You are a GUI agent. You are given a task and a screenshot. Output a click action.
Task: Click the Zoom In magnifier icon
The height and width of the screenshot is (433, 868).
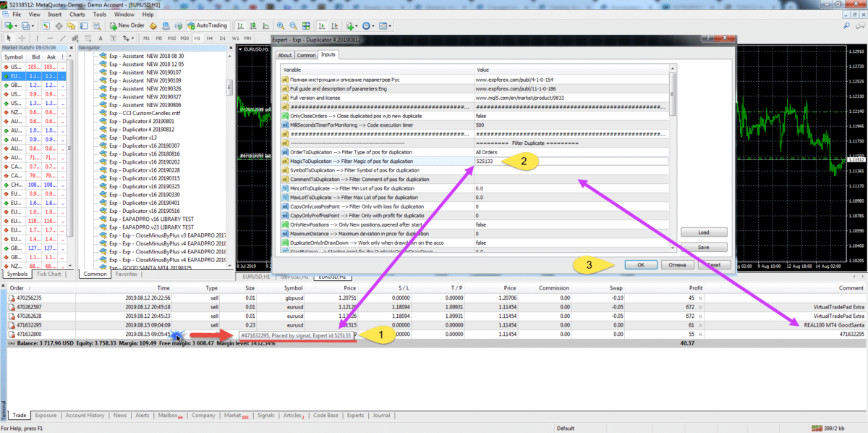[x=281, y=25]
